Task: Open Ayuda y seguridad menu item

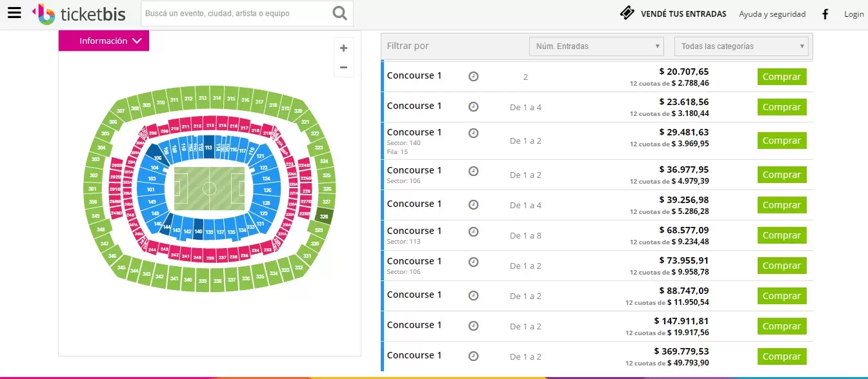Action: (772, 14)
